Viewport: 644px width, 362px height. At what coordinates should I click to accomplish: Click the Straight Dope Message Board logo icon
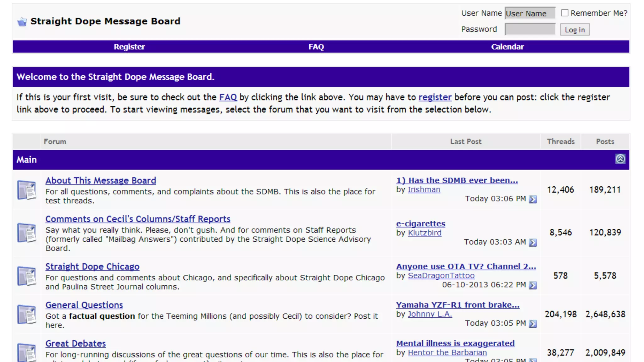coord(22,22)
